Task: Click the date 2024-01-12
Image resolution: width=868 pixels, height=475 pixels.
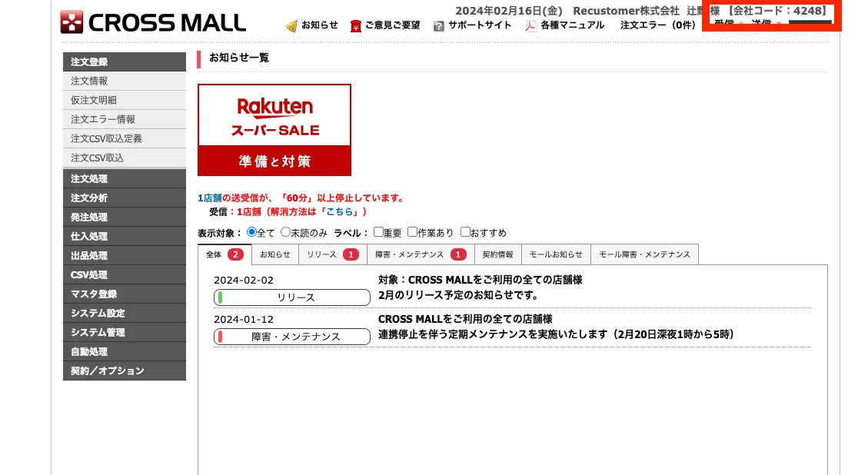Action: click(x=244, y=320)
